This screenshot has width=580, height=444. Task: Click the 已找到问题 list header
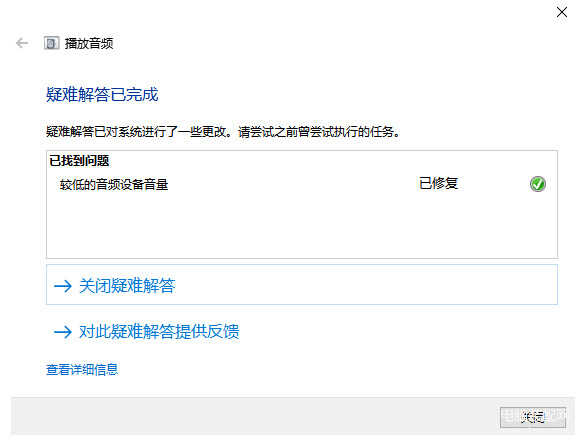pos(79,161)
